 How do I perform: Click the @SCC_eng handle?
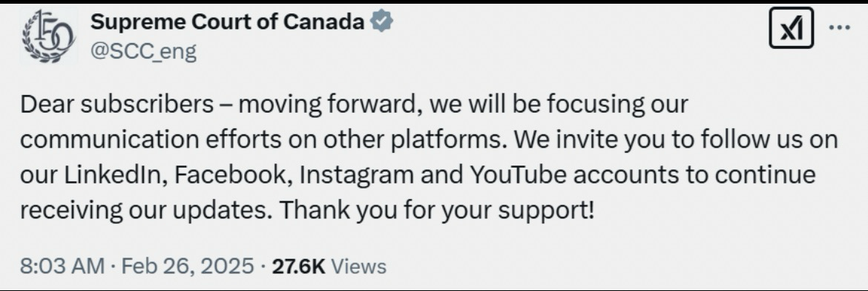(x=143, y=51)
